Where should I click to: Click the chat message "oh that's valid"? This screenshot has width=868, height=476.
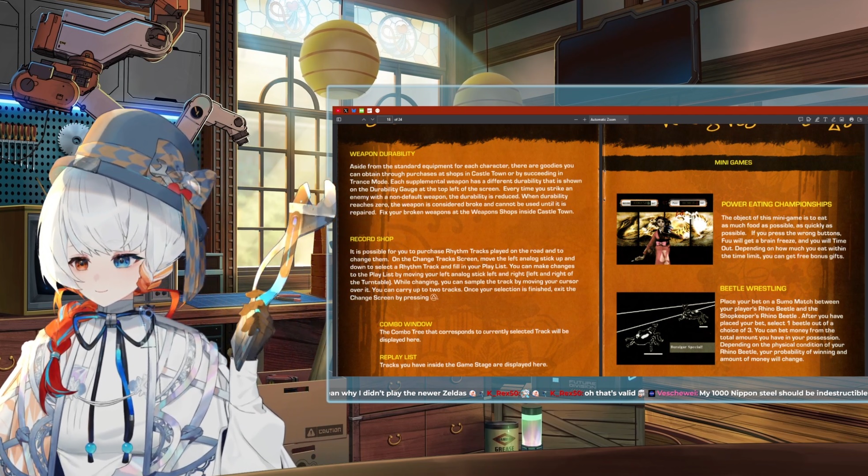pos(610,393)
